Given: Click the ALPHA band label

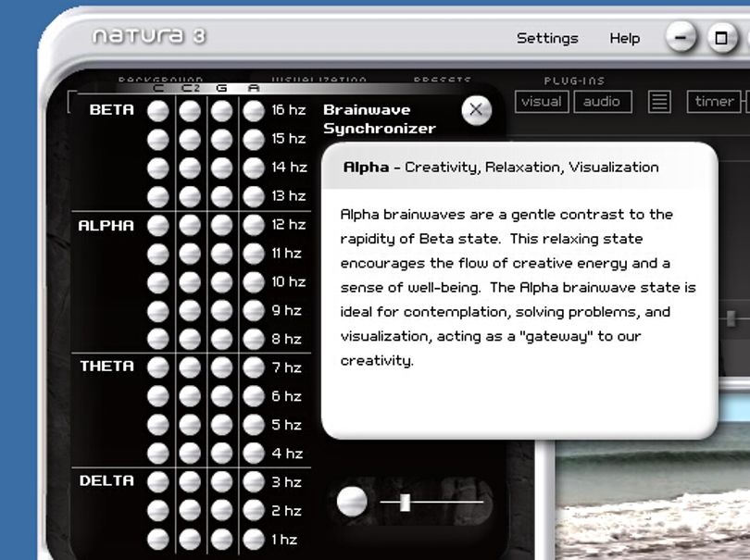Looking at the screenshot, I should coord(106,226).
